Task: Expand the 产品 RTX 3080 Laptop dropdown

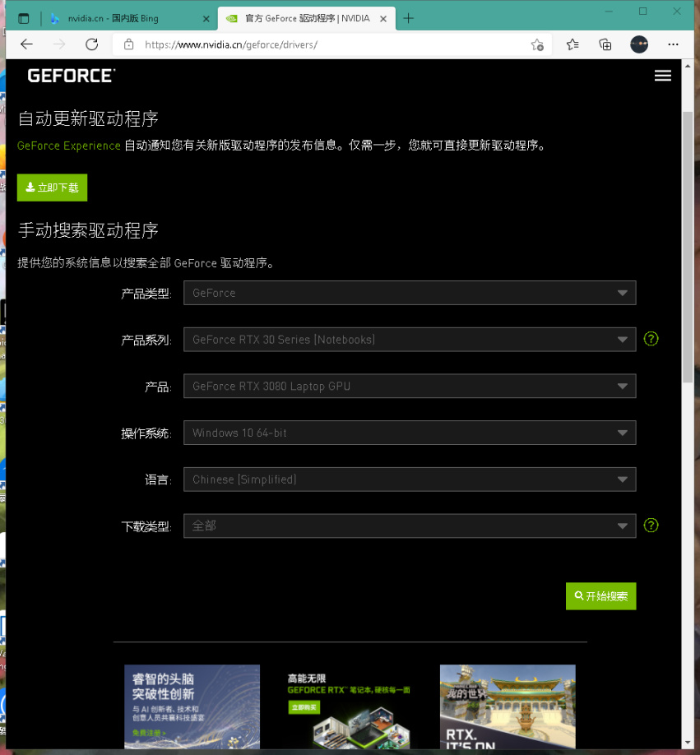Action: (409, 387)
